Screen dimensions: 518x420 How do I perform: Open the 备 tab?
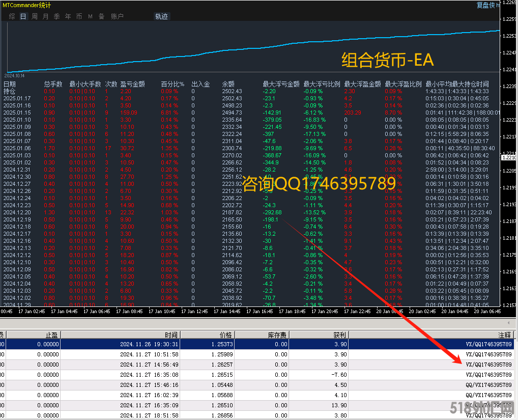click(x=101, y=16)
